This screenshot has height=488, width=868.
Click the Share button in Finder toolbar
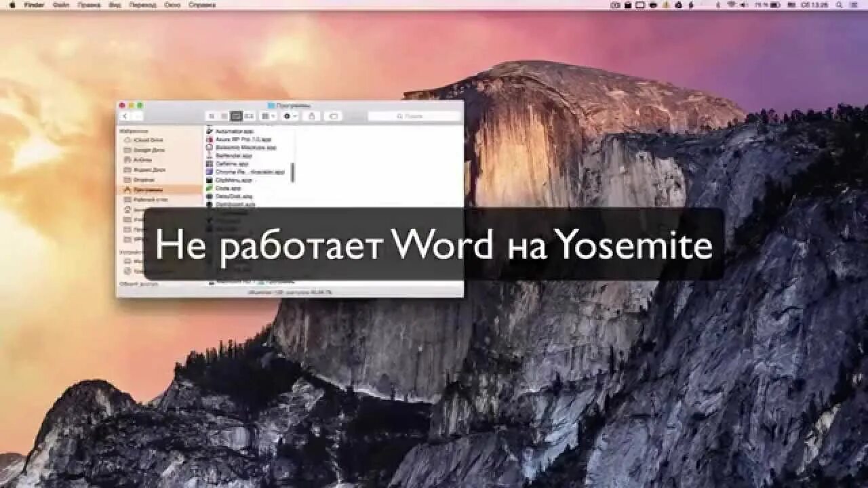pyautogui.click(x=311, y=116)
